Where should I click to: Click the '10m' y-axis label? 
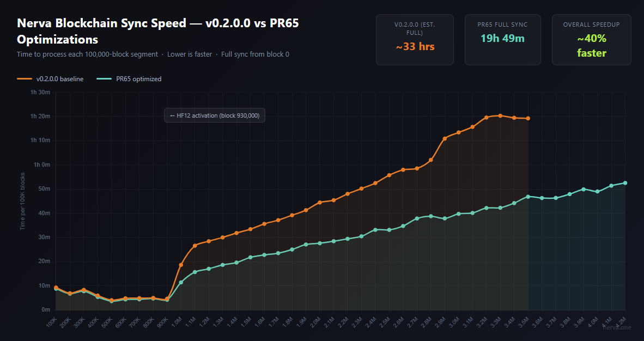45,285
